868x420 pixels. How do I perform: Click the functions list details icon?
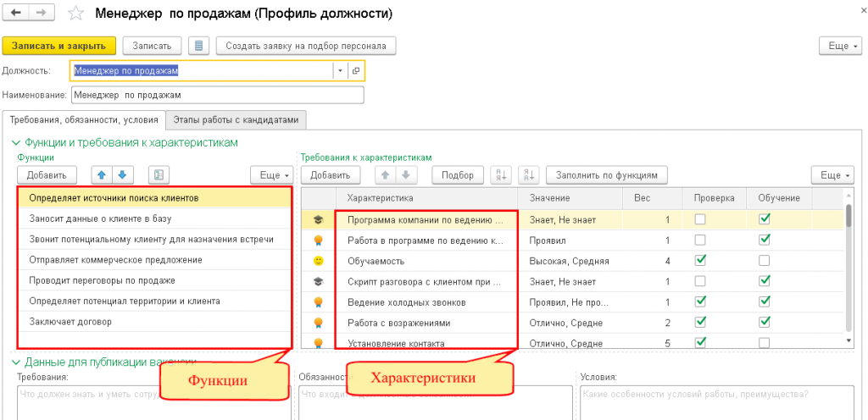click(159, 175)
